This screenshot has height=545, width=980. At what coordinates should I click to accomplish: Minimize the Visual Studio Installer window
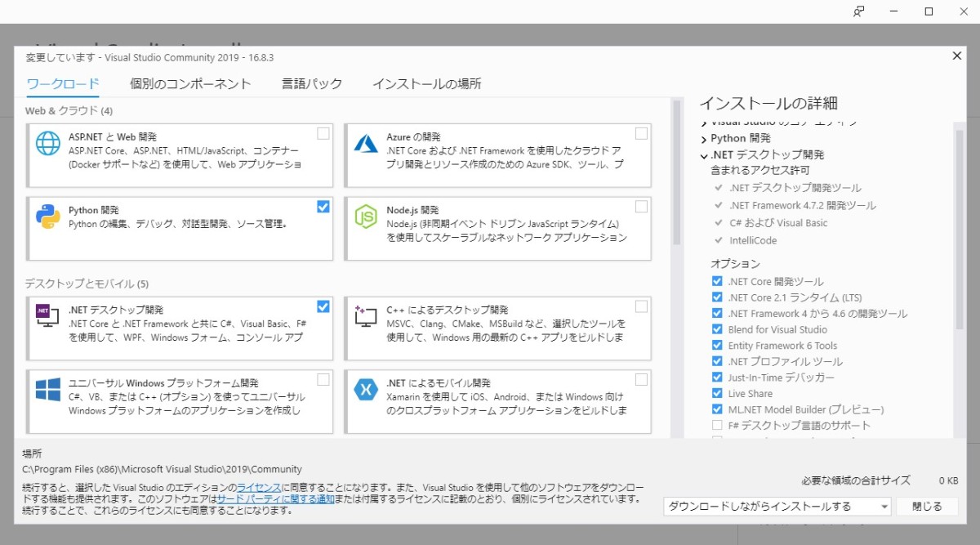[x=893, y=11]
